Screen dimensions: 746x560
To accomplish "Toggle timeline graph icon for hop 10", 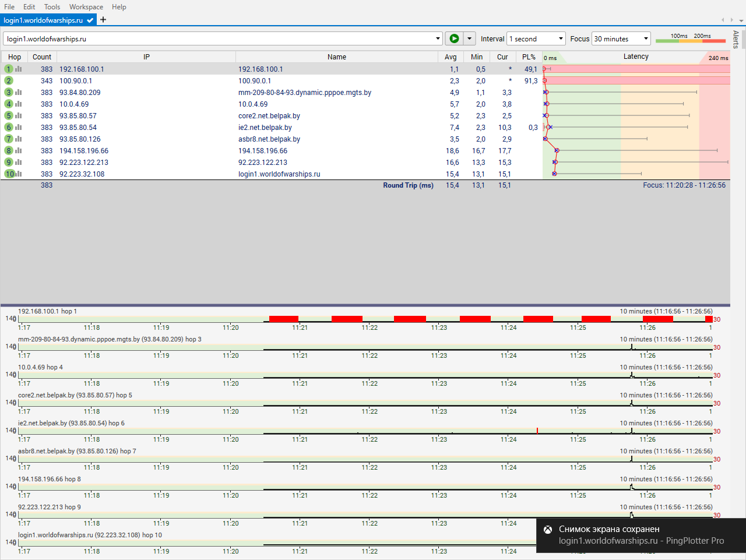I will point(19,174).
